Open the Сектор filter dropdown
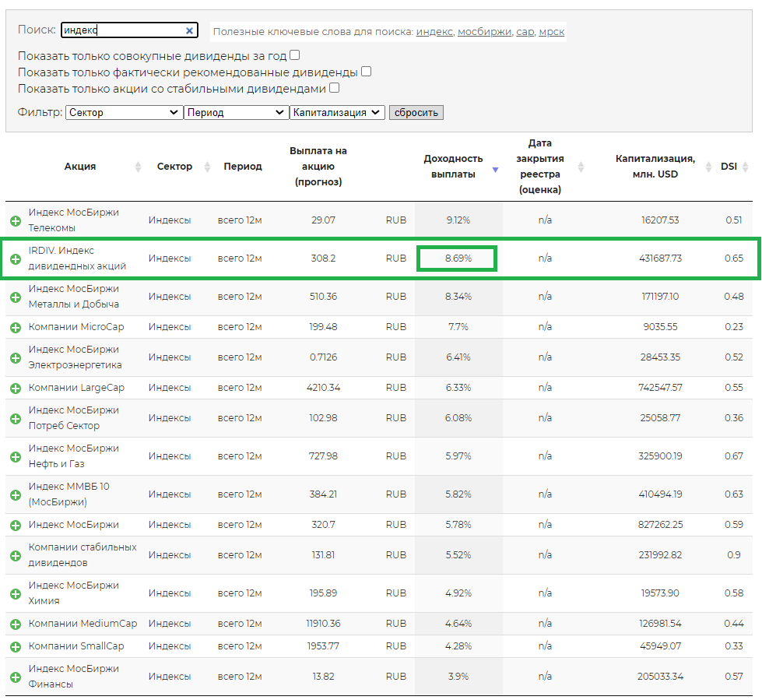762x700 pixels. pyautogui.click(x=124, y=112)
